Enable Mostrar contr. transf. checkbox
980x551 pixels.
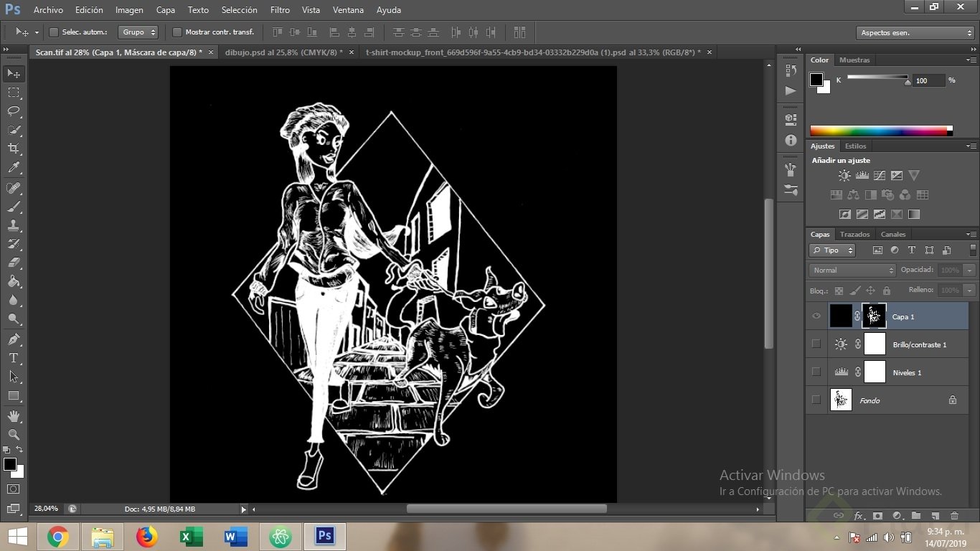177,32
